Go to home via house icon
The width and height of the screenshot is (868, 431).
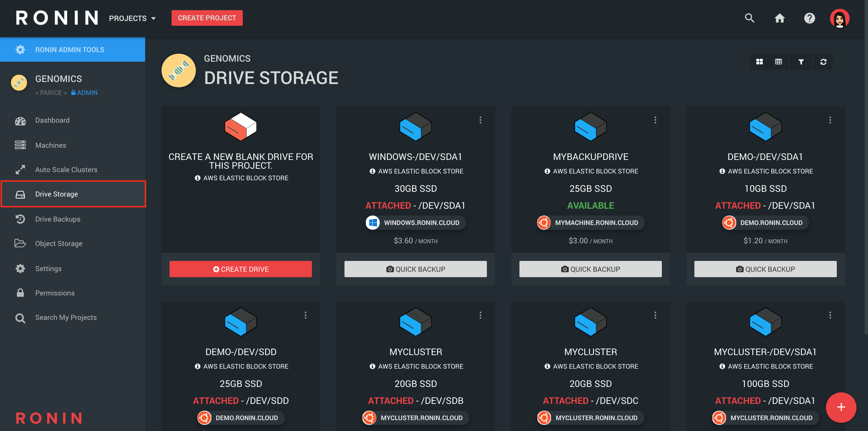pos(780,18)
